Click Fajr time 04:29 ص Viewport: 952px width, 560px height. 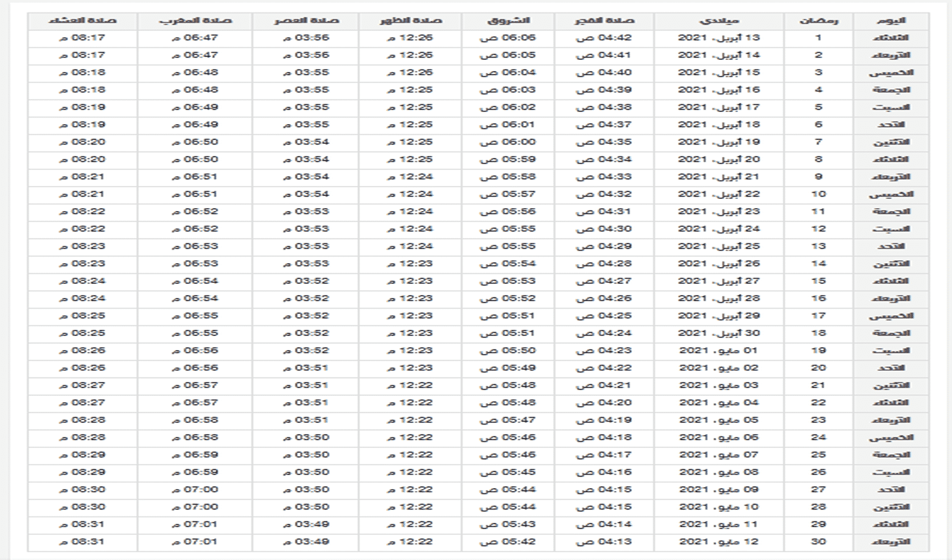604,246
